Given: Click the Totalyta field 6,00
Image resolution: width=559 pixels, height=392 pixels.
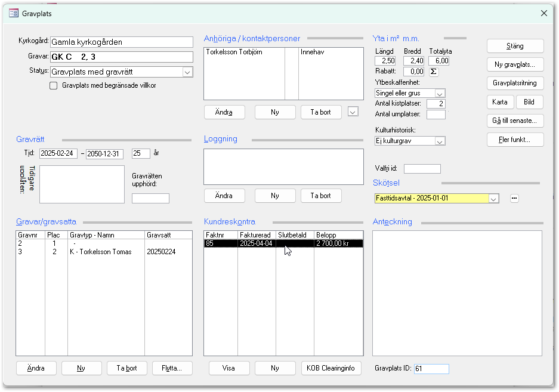Looking at the screenshot, I should (439, 61).
